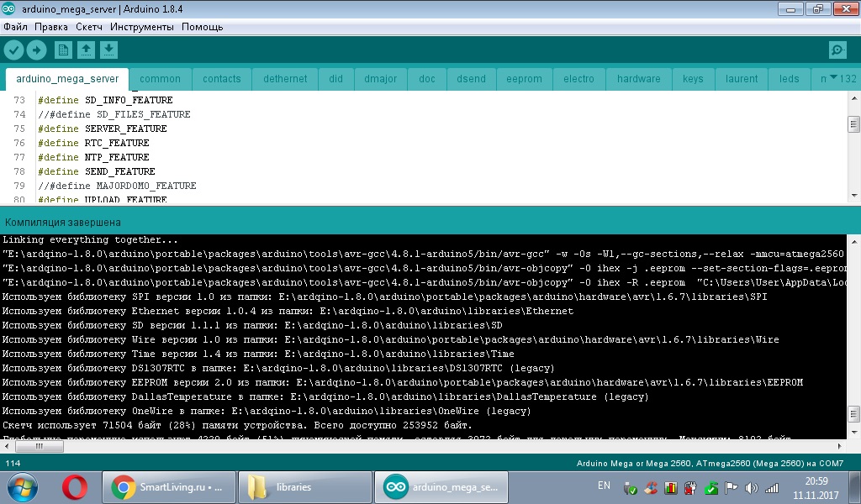Open the Файл menu

(15, 27)
